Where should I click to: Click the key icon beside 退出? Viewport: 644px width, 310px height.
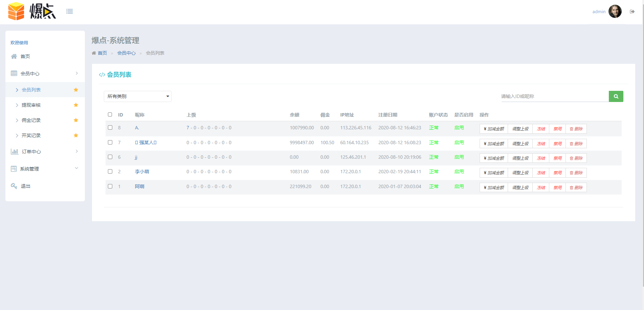click(14, 186)
